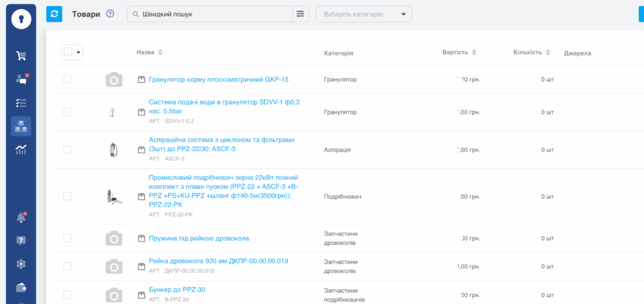
Task: Click the notification bell icon
Action: (x=21, y=218)
